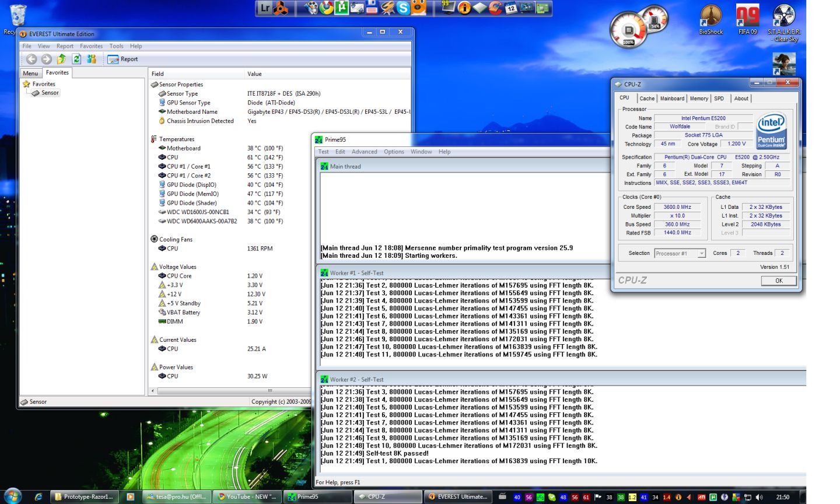Viewport: 840px width, 504px height.
Task: Open the Tools menu in EVEREST
Action: tap(117, 46)
